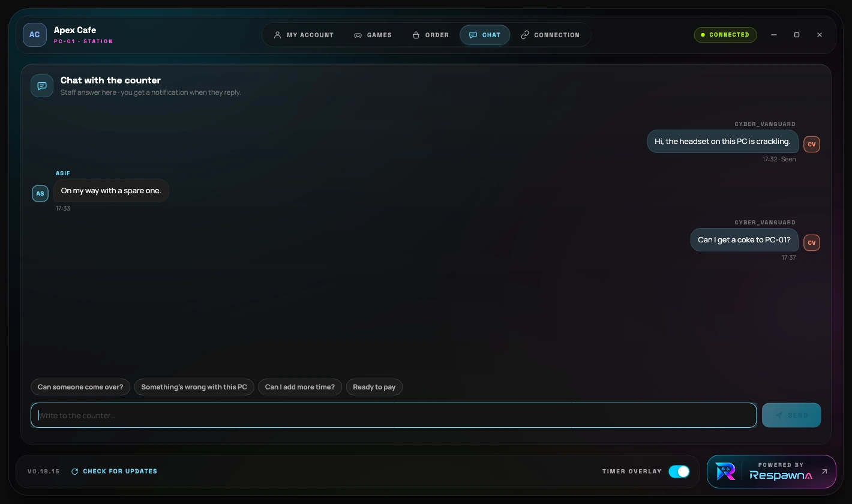Click the CV avatar beside the headset message
The width and height of the screenshot is (852, 504).
click(x=812, y=144)
